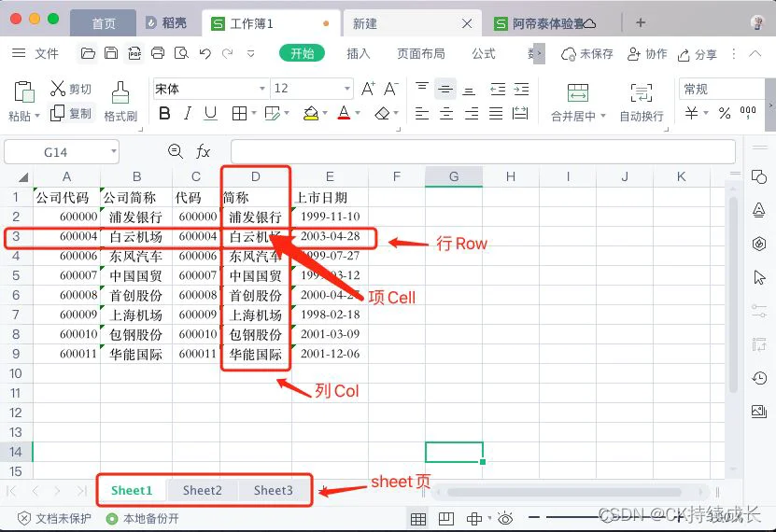Click the merge and center (合并居中) icon
776x532 pixels.
point(578,93)
